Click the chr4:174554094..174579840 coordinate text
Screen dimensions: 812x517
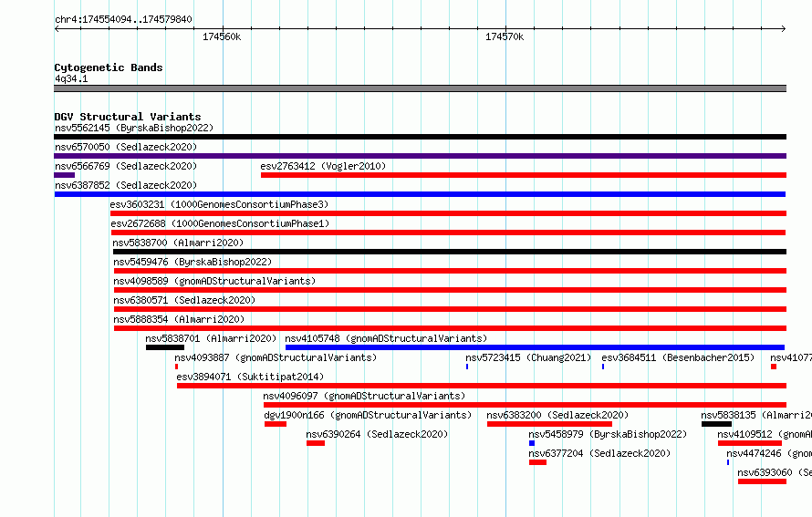click(123, 19)
